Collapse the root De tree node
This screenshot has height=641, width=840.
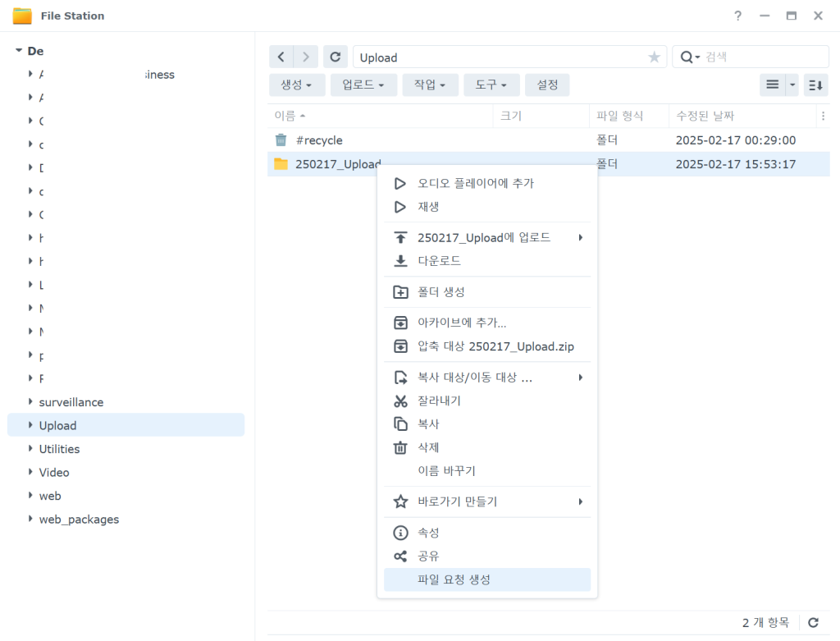(x=19, y=50)
